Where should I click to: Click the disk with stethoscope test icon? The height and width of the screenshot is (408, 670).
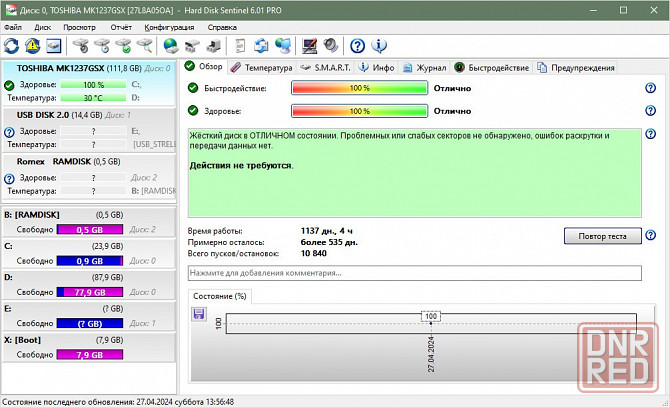tap(80, 45)
